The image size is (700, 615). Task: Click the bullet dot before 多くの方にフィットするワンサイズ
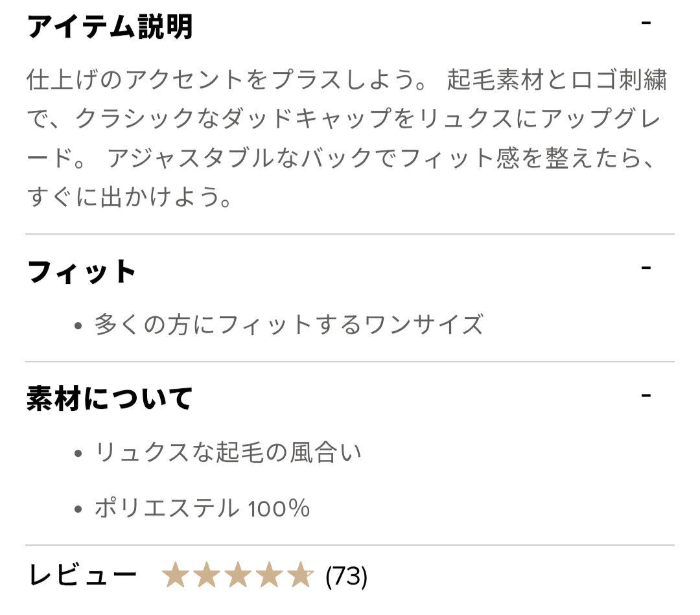[78, 325]
